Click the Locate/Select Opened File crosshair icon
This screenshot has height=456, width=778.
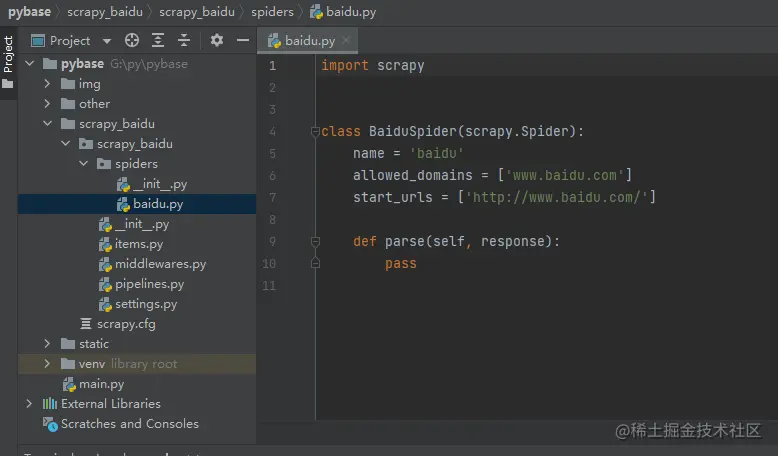click(x=132, y=40)
